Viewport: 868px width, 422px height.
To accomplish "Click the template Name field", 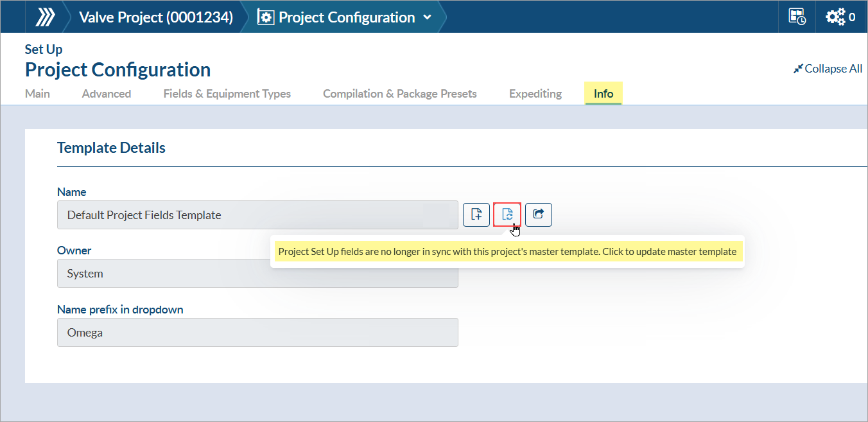I will tap(257, 215).
